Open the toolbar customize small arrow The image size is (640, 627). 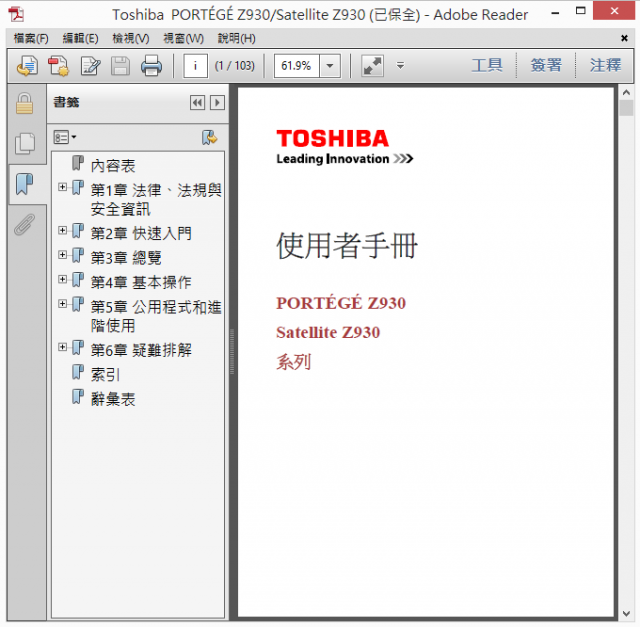coord(400,65)
